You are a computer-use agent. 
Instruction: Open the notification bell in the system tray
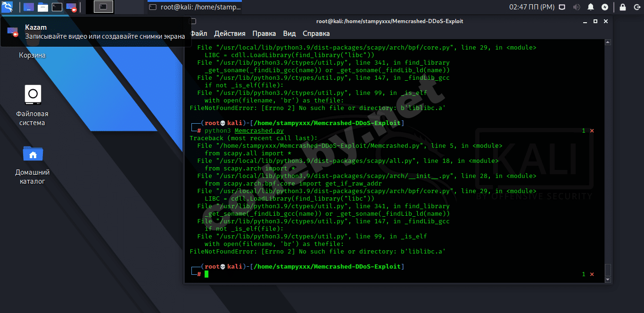pyautogui.click(x=591, y=7)
